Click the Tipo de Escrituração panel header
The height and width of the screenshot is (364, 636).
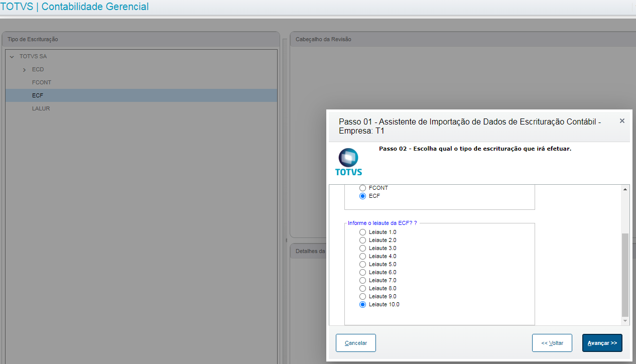[141, 39]
